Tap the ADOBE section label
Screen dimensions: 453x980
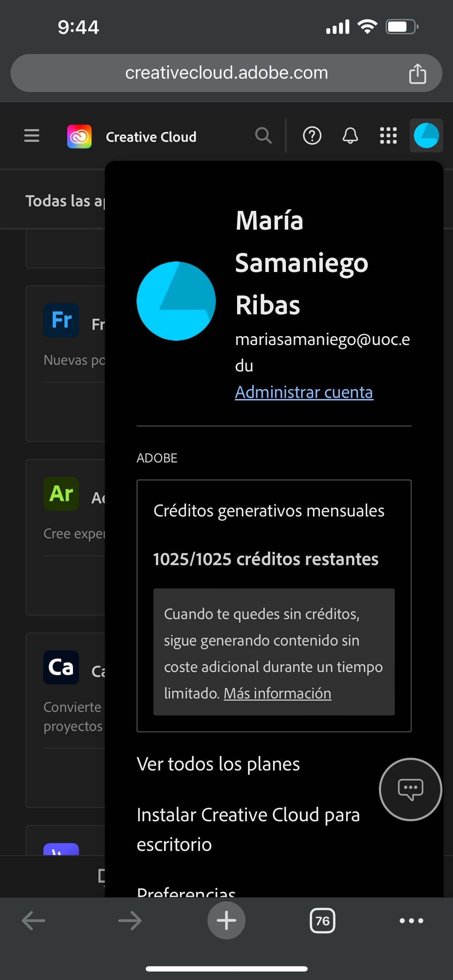157,458
